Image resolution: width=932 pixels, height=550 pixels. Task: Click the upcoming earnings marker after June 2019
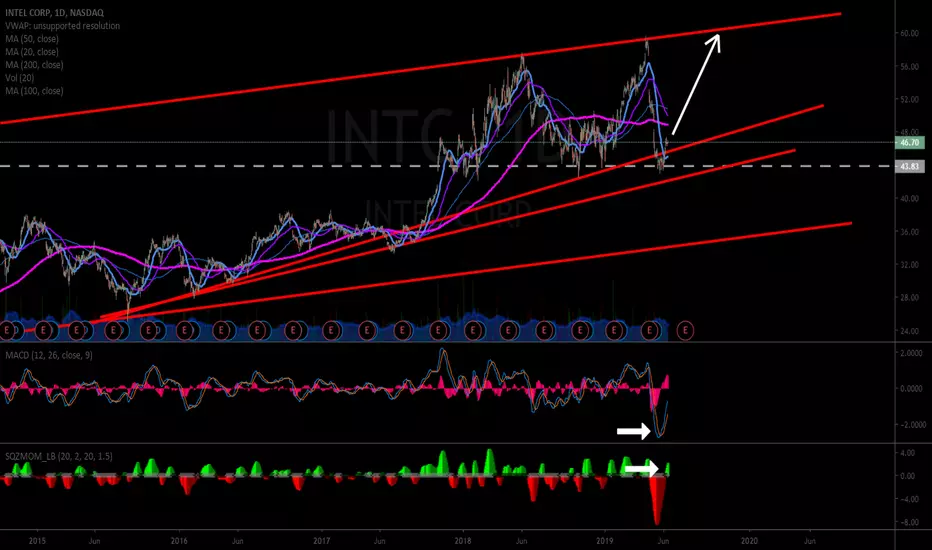685,329
